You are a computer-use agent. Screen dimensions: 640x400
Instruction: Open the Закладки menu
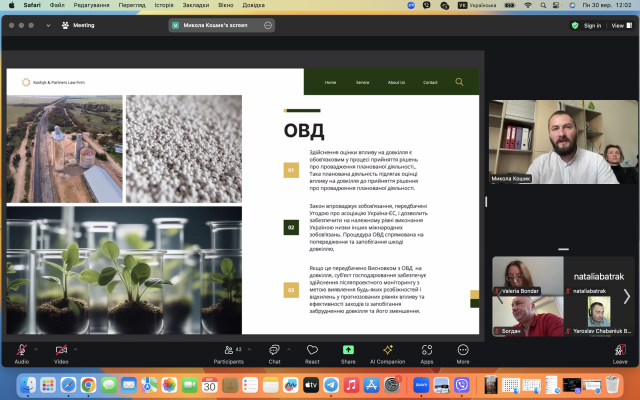coord(196,5)
